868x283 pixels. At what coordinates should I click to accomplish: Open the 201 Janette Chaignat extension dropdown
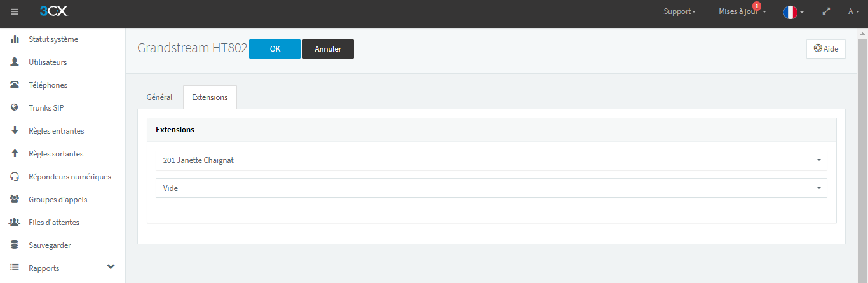tap(491, 160)
